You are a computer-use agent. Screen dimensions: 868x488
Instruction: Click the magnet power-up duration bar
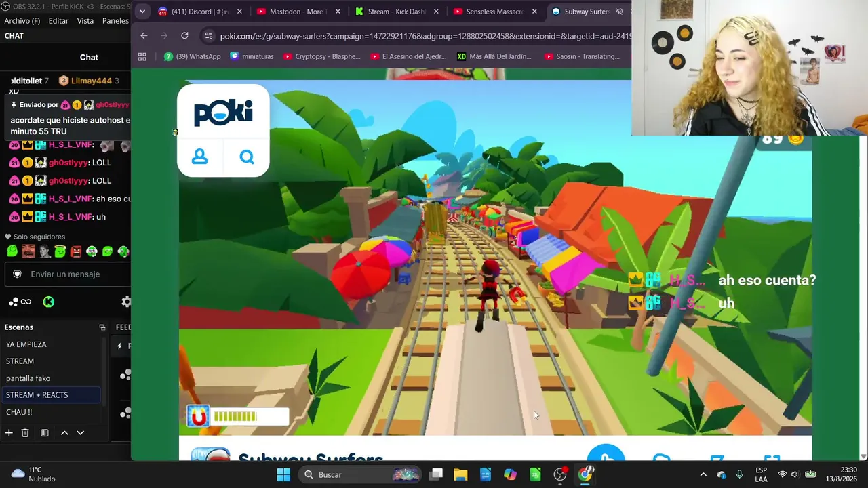click(250, 416)
